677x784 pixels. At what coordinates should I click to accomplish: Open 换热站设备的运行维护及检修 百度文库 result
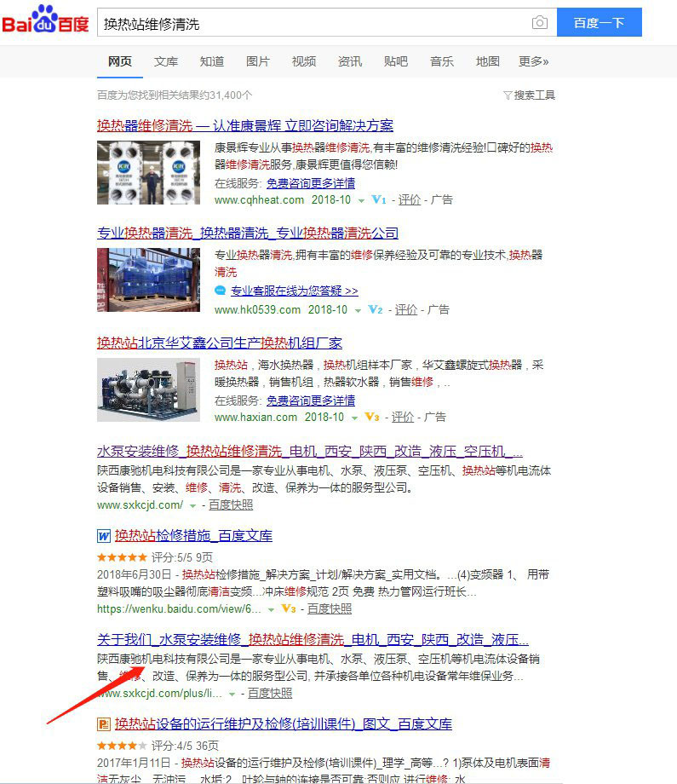(284, 724)
